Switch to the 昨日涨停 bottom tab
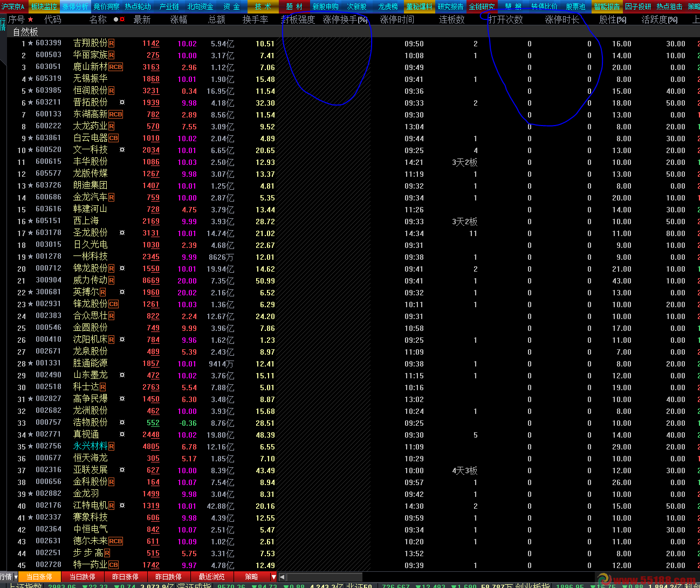Viewport: 700px width, 588px height. pos(125,577)
